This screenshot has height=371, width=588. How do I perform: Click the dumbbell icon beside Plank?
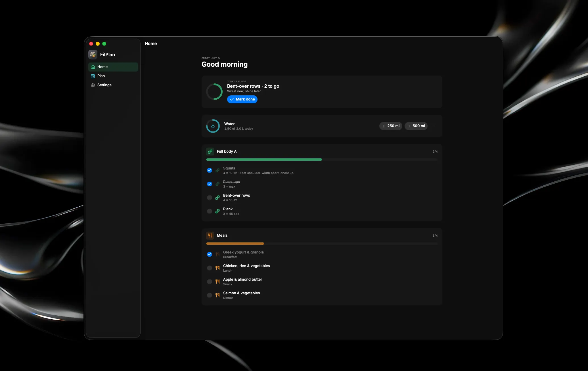217,211
